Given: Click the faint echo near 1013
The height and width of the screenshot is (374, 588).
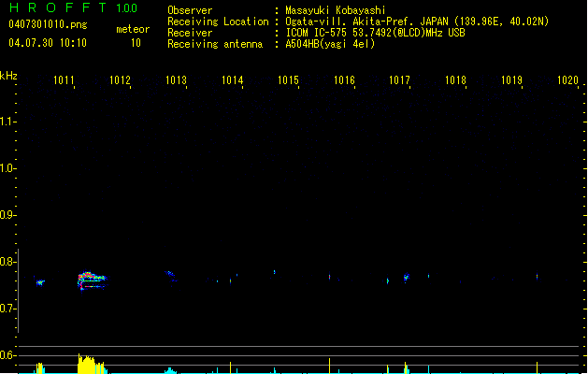Looking at the screenshot, I should [171, 277].
